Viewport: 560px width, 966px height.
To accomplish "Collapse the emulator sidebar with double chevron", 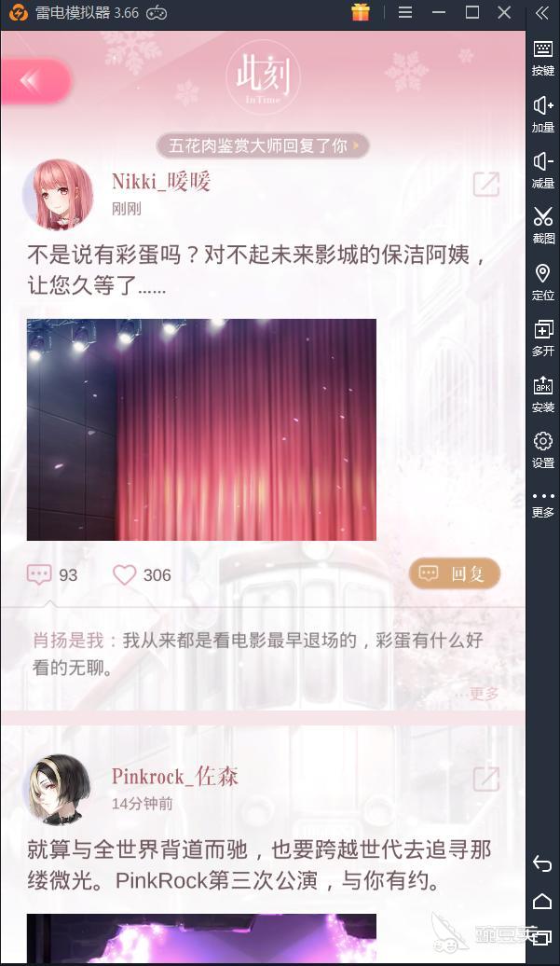I will click(x=542, y=13).
